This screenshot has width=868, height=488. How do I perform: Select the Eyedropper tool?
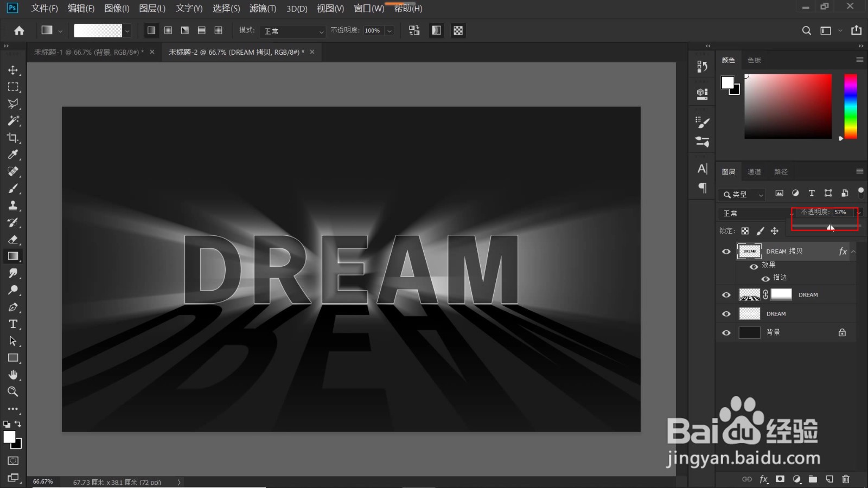[x=13, y=155]
